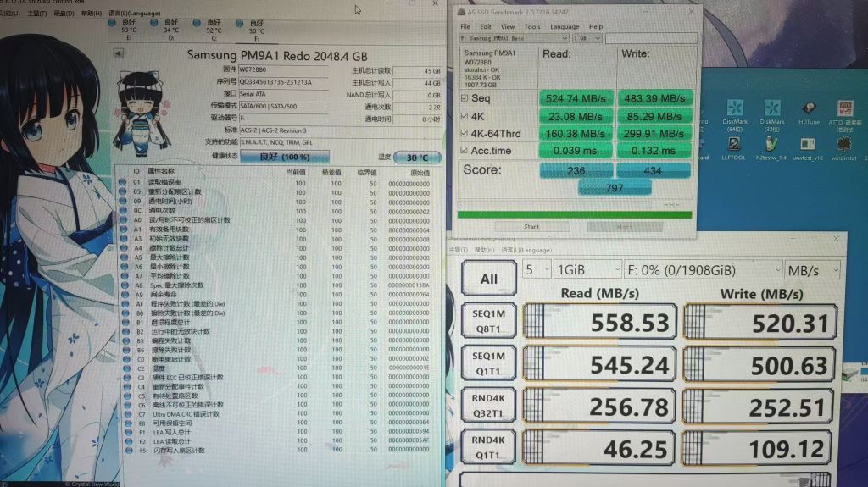Open HDTune desktop icon
The height and width of the screenshot is (487, 868).
pos(809,113)
